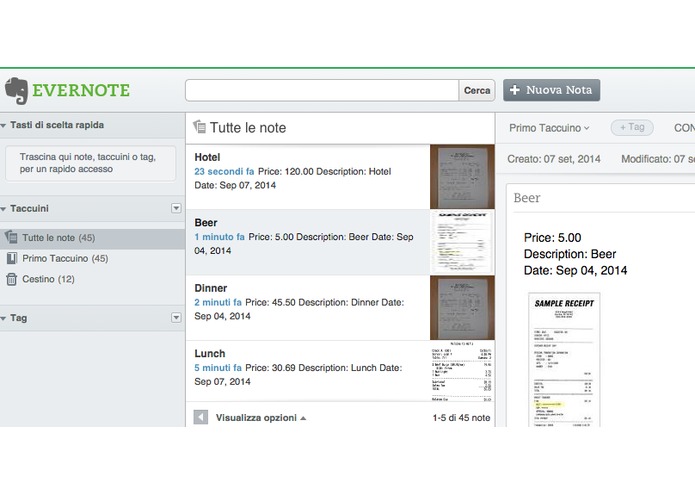The height and width of the screenshot is (494, 695).
Task: Click the trash can icon beside Cestino
Action: point(12,279)
